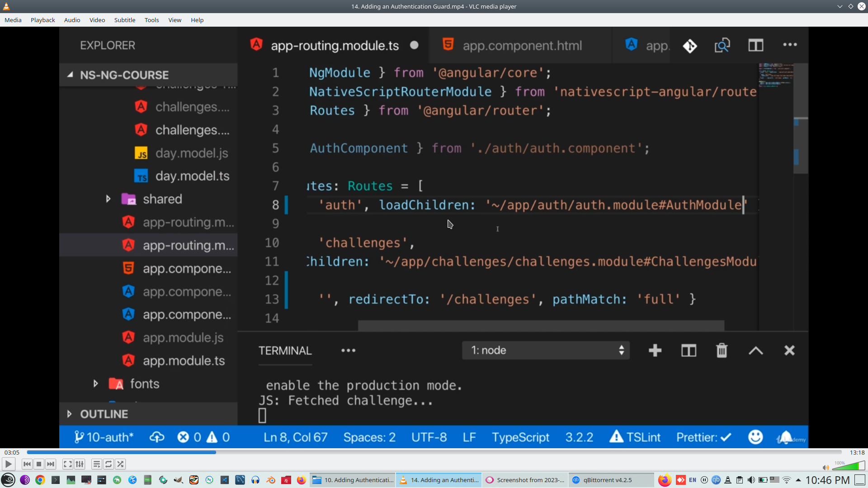Image resolution: width=868 pixels, height=488 pixels.
Task: Toggle fullscreen video mode
Action: point(67,464)
